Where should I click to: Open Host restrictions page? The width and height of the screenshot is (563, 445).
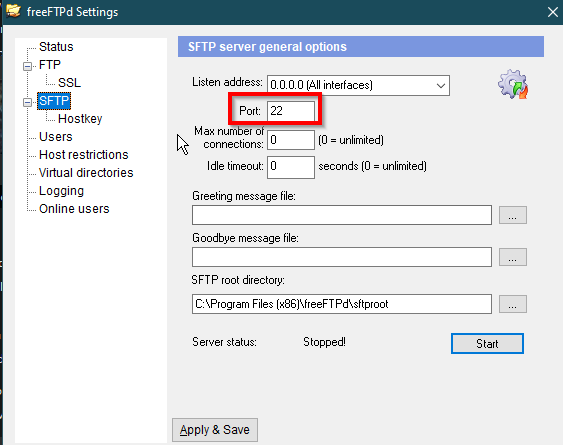tap(84, 155)
